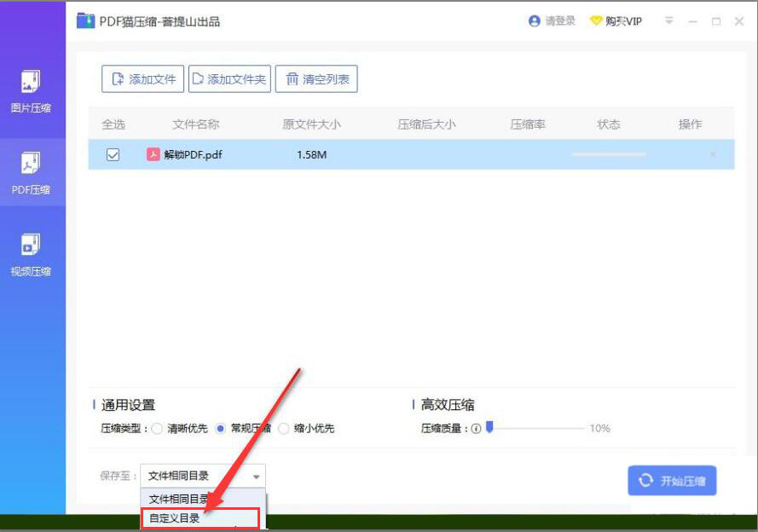758x532 pixels.
Task: Click the 添加文件夹 button
Action: (229, 78)
